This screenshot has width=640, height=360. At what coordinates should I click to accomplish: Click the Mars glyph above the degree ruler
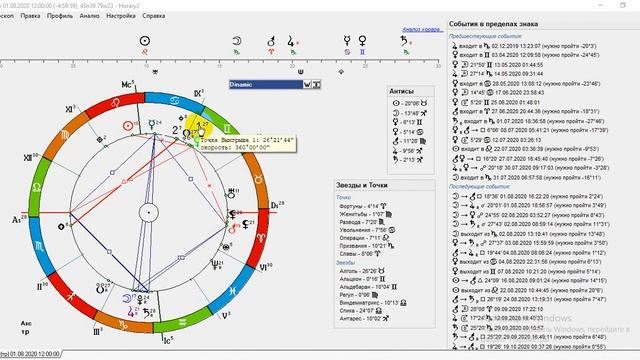[271, 41]
